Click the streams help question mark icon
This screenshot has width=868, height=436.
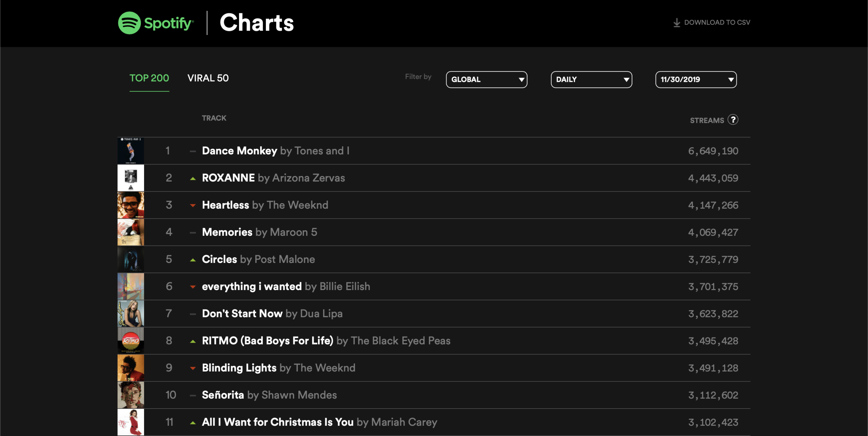pyautogui.click(x=733, y=120)
